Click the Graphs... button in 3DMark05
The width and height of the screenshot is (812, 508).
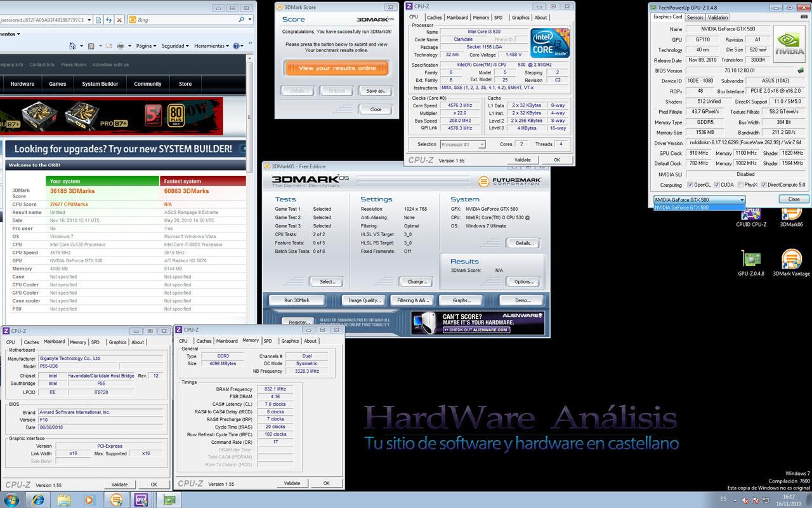click(462, 300)
